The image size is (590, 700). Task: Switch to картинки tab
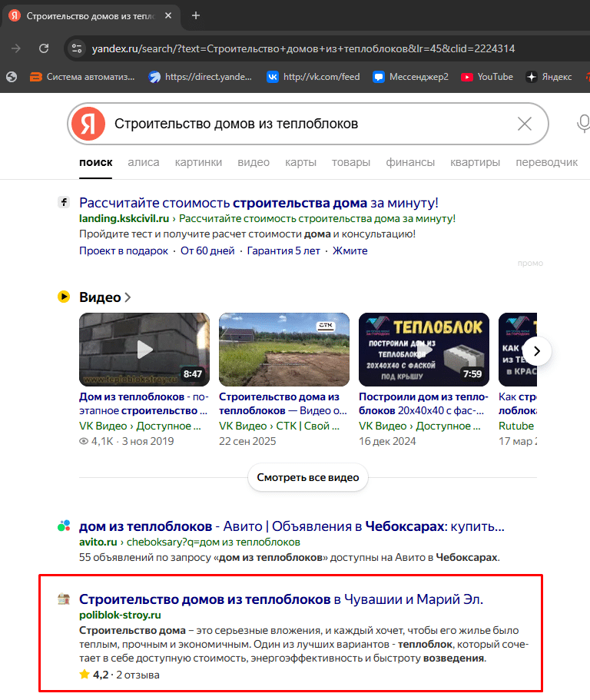pos(198,162)
